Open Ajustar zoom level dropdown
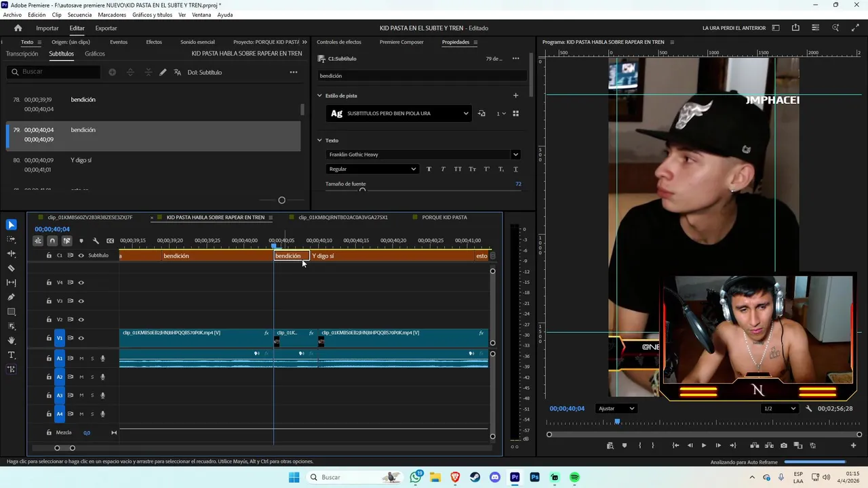 tap(616, 409)
